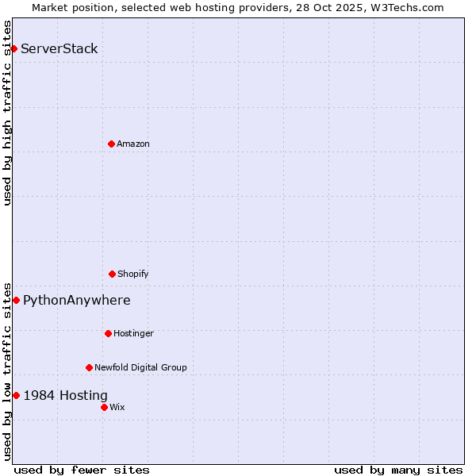Click the PythonAnywhere red marker
Viewport: 476px width, 476px height.
[16, 300]
